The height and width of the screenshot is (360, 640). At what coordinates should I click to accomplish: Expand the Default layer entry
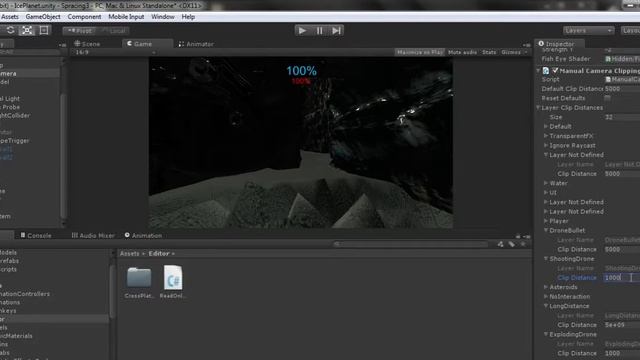pyautogui.click(x=546, y=127)
